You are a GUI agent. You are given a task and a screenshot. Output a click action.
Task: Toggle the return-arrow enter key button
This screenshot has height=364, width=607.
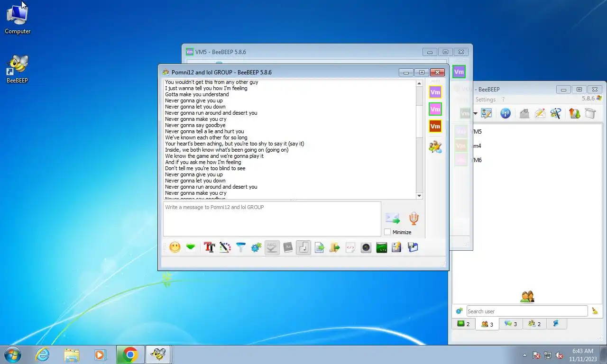(303, 247)
